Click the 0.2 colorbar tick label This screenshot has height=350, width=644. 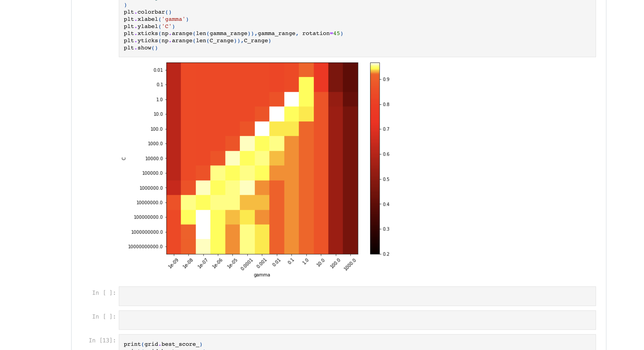386,254
